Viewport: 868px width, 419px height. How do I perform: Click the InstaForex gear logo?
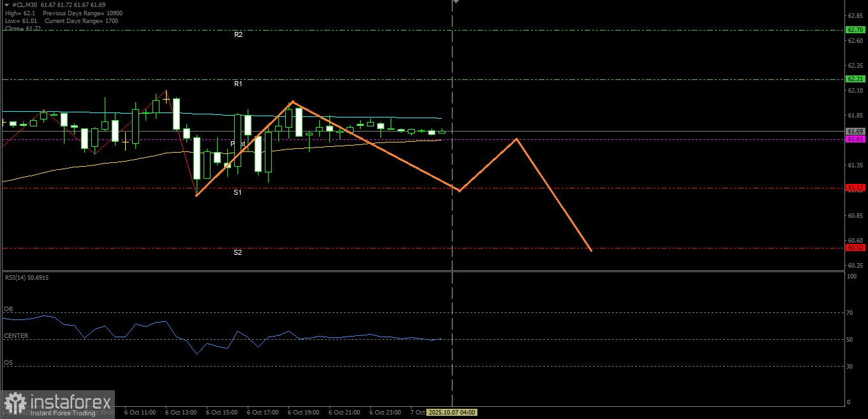coord(16,404)
